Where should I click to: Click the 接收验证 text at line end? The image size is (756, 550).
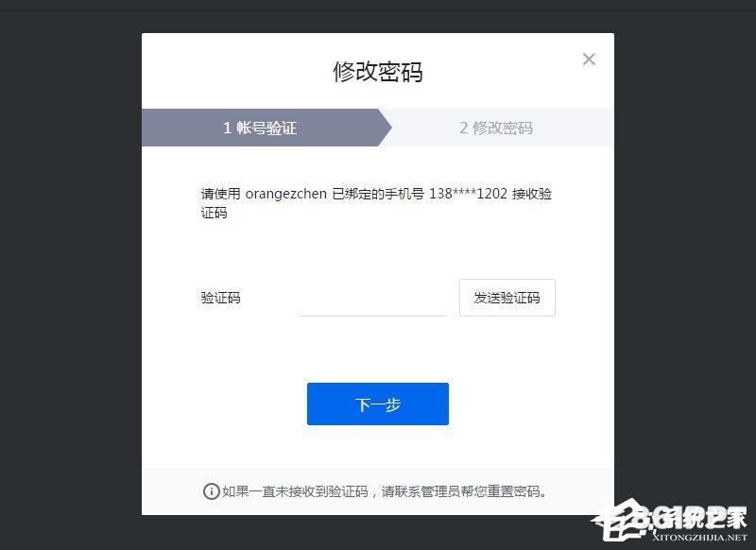pos(532,194)
